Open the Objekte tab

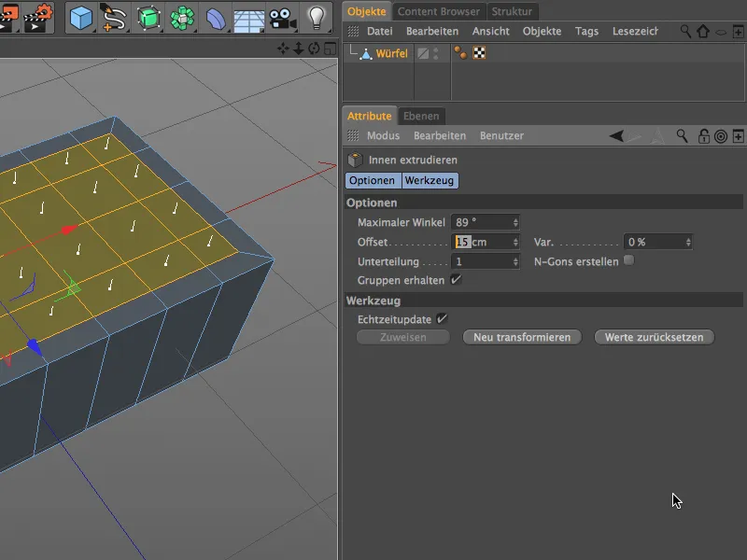366,11
